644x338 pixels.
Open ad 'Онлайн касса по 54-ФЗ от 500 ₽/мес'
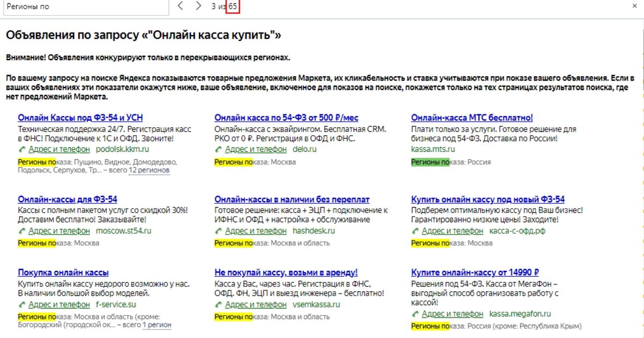(x=286, y=118)
